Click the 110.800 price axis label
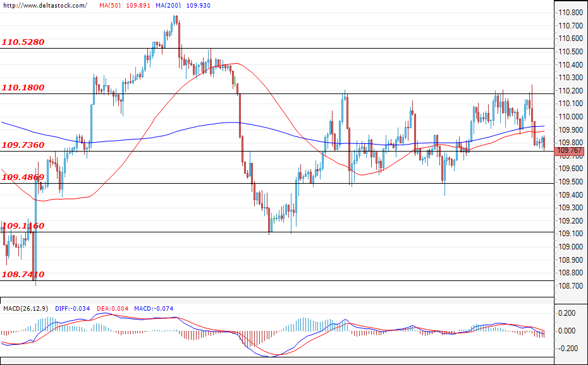The height and width of the screenshot is (365, 588). click(570, 13)
